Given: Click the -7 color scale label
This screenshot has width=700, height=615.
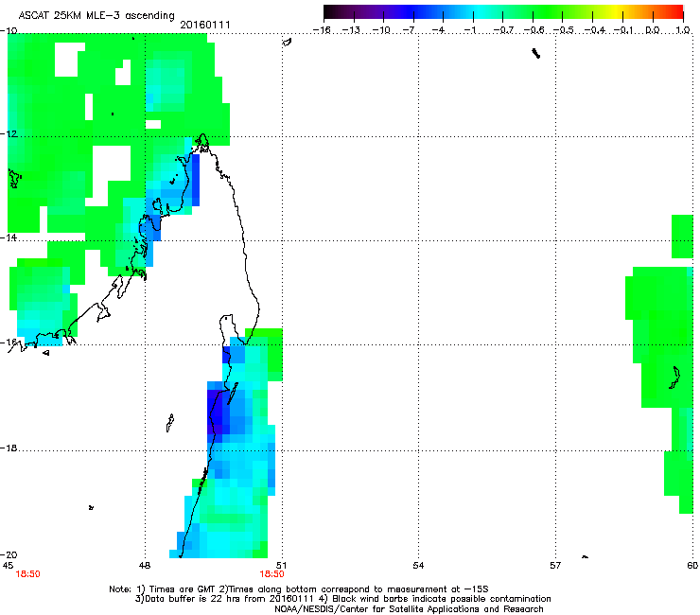Looking at the screenshot, I should coord(409,30).
